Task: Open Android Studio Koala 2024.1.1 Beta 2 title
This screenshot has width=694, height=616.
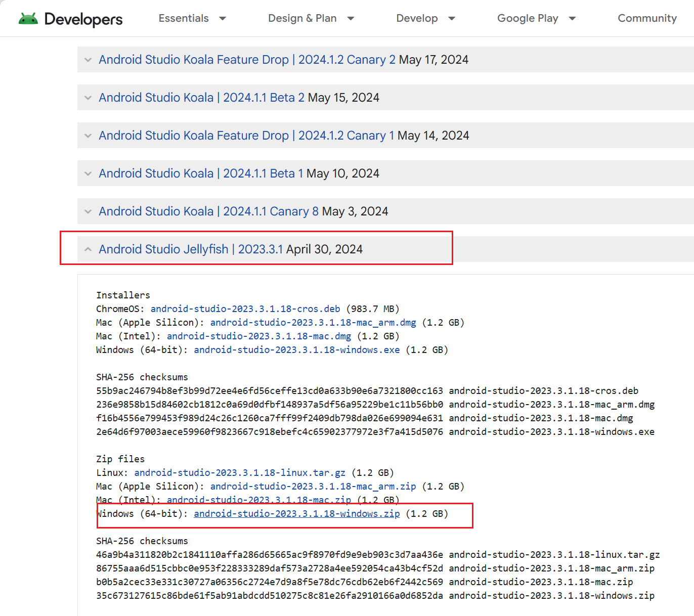Action: pos(202,98)
